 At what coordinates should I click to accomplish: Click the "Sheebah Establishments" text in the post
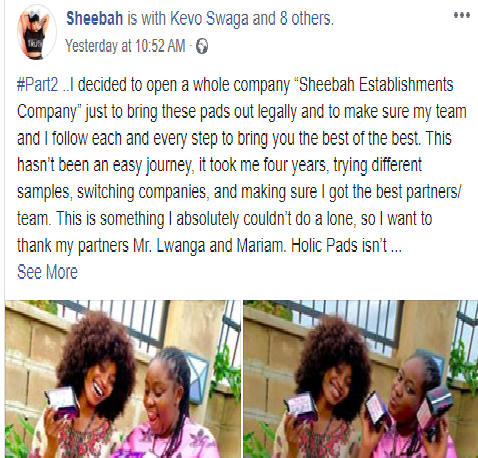(376, 85)
